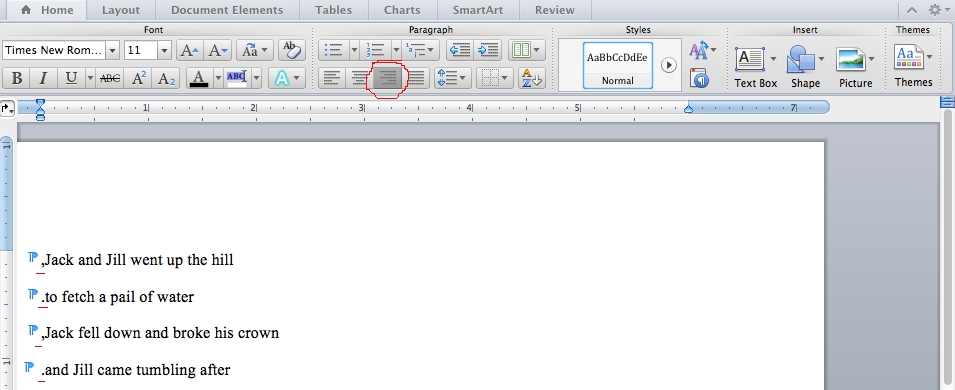This screenshot has width=955, height=390.
Task: Switch to the Tables tab
Action: [334, 10]
